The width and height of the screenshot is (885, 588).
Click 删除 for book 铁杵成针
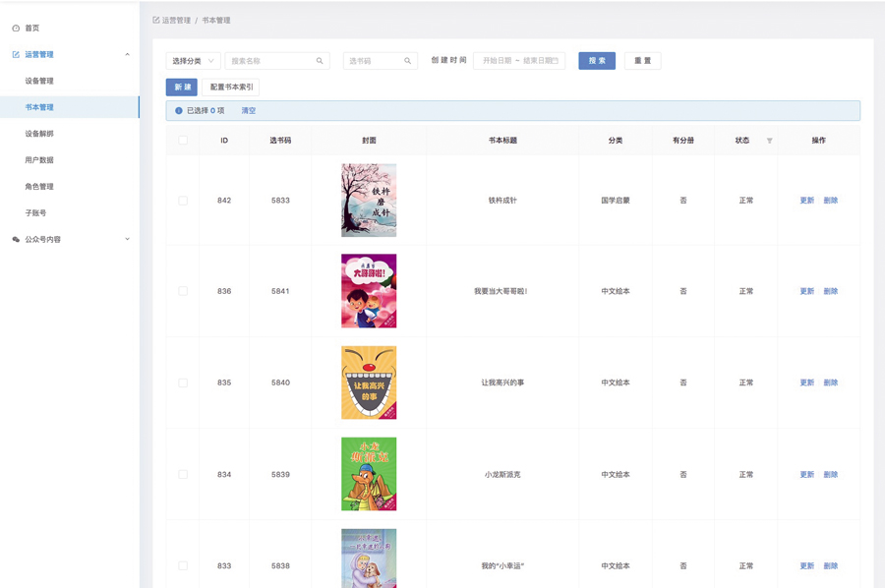(831, 201)
